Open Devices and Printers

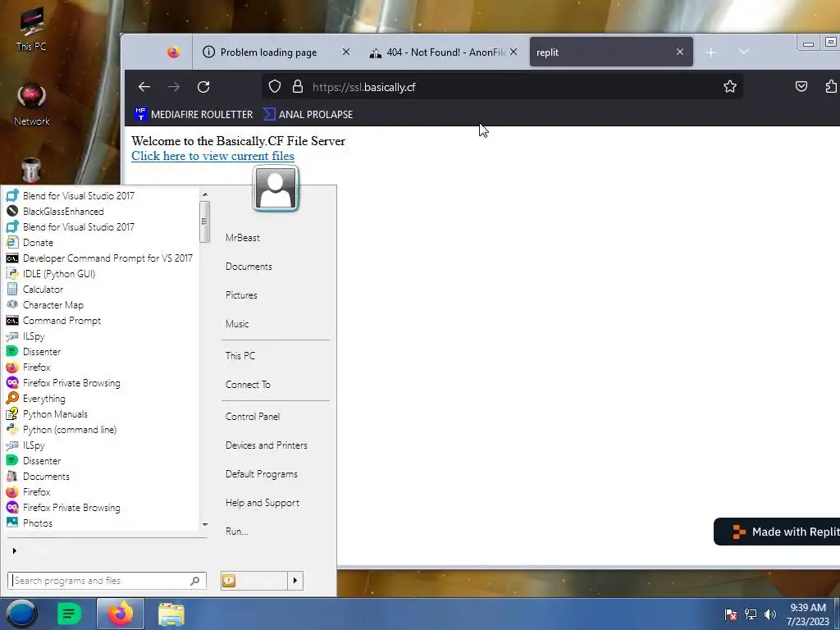coord(267,445)
